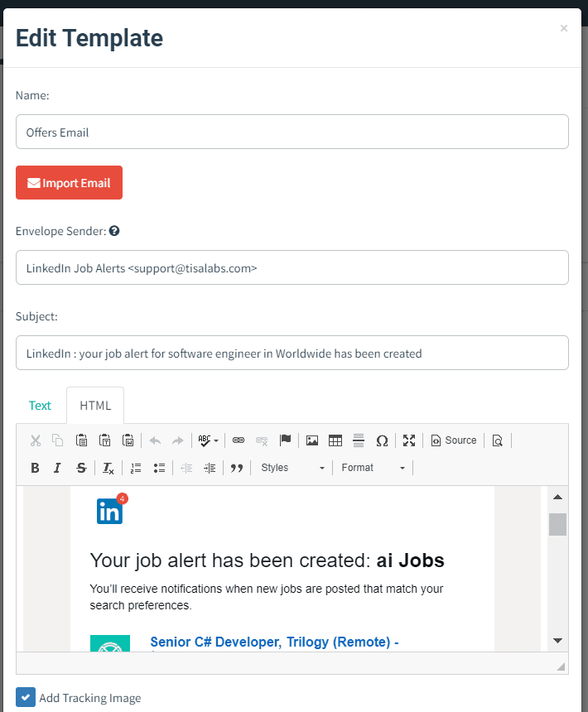
Task: Maximize the editor with expand icon
Action: tap(409, 440)
